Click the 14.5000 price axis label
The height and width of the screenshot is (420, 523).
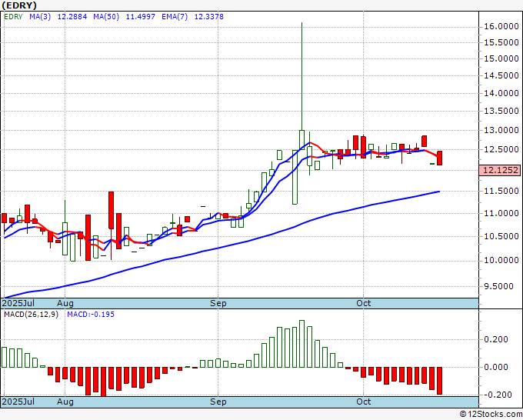[x=501, y=75]
